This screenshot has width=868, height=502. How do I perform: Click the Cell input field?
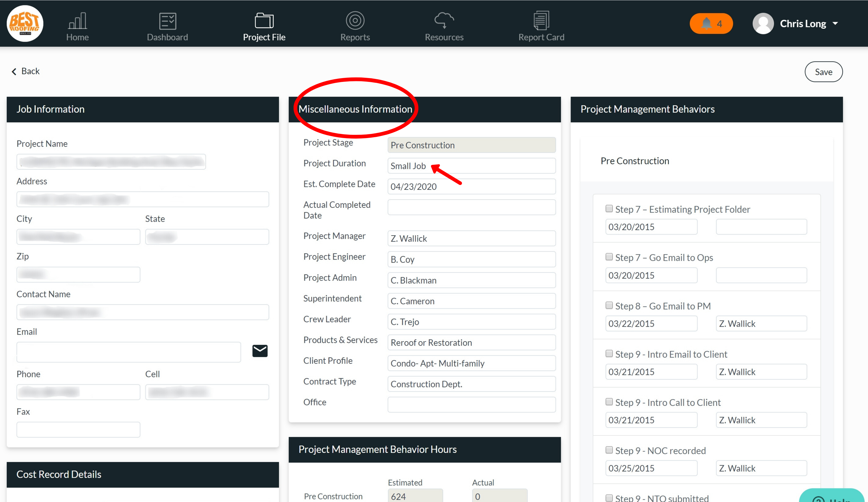tap(207, 392)
